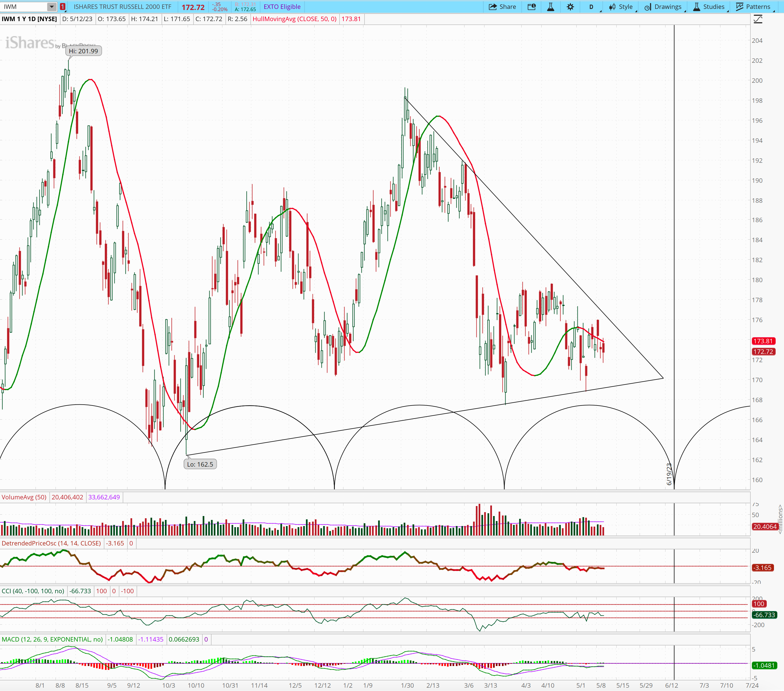Open the Patterns menu
Image resolution: width=784 pixels, height=691 pixels.
753,6
